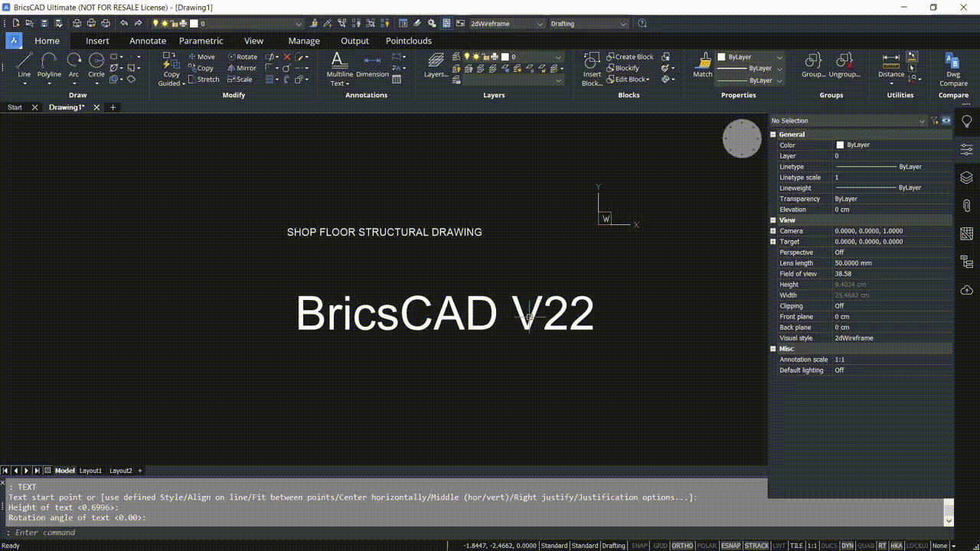Toggle ESNAP in status bar

click(x=731, y=546)
